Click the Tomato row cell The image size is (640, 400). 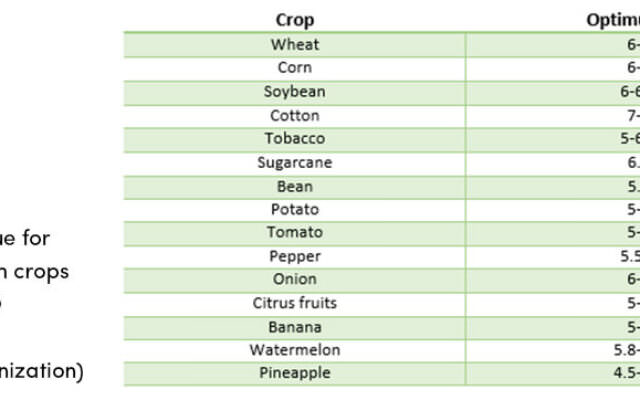(295, 232)
